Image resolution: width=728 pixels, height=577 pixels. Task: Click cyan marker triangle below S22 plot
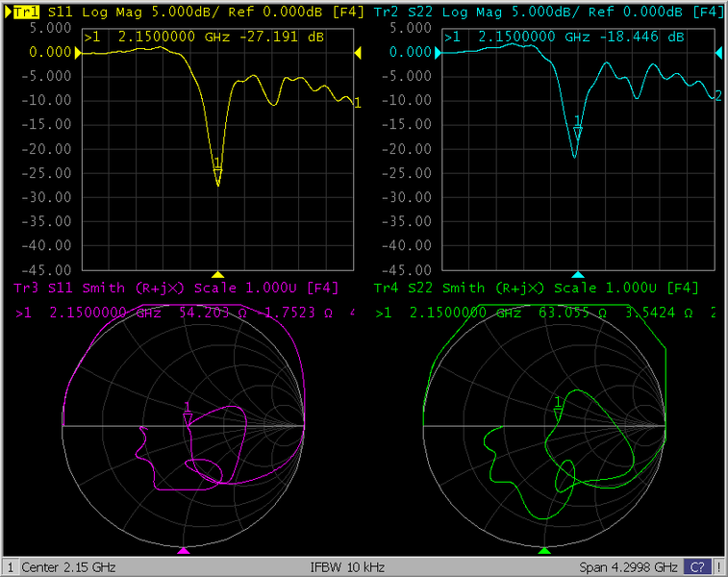point(577,274)
